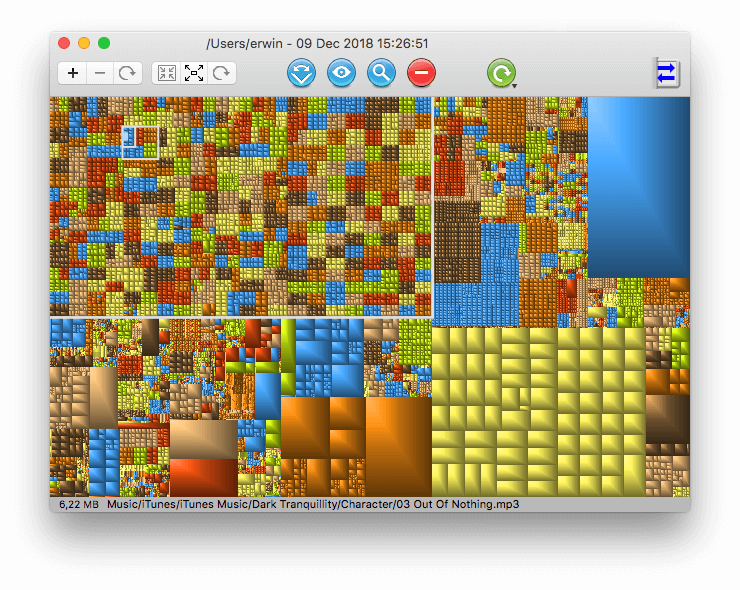The width and height of the screenshot is (740, 590).
Task: Minimize the window with the yellow button
Action: click(84, 43)
